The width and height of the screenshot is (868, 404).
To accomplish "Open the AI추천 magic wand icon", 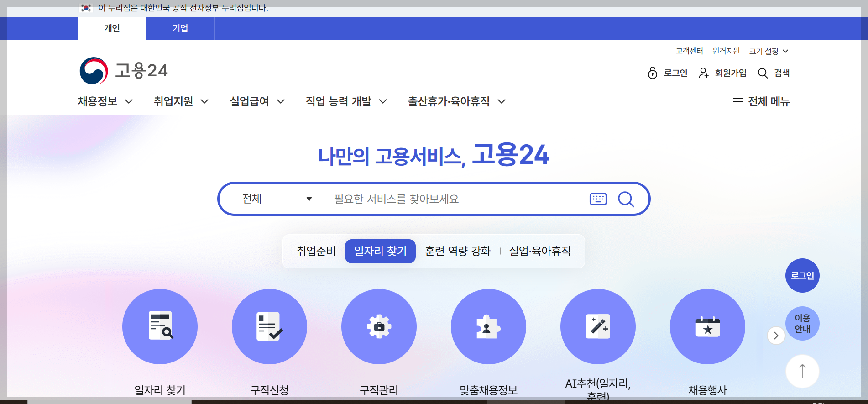I will click(598, 326).
